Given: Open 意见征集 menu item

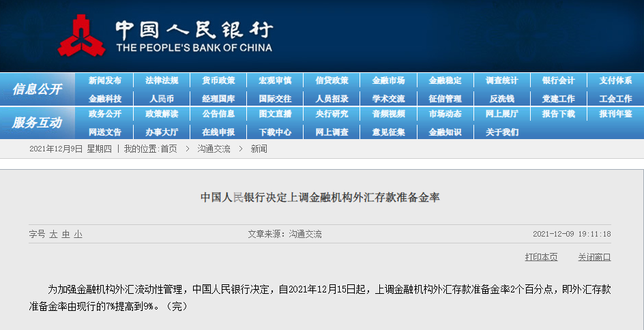Looking at the screenshot, I should 389,132.
